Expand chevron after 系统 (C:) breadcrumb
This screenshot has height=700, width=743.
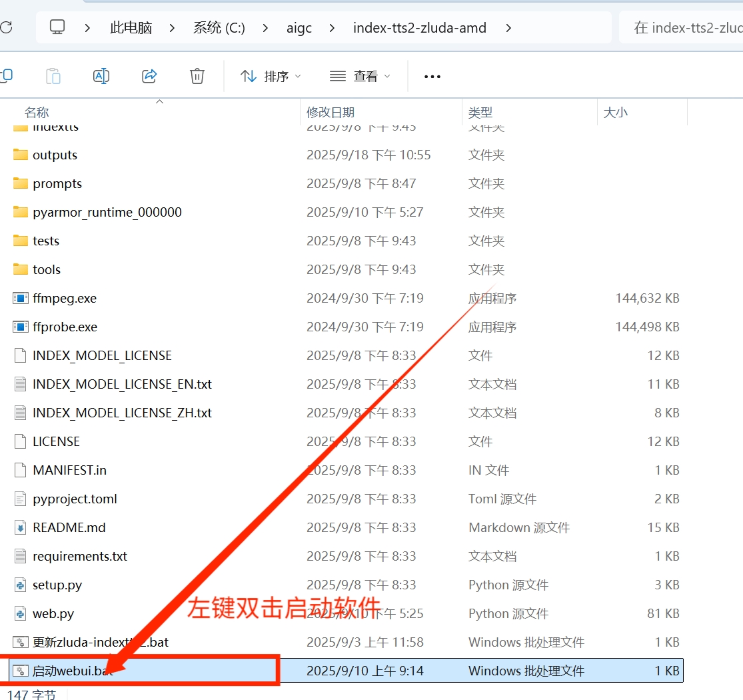point(266,28)
